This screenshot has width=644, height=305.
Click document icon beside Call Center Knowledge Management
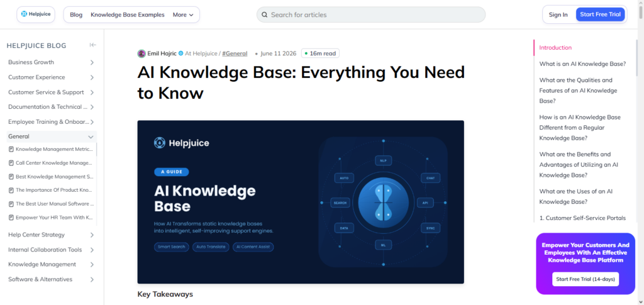coord(11,163)
